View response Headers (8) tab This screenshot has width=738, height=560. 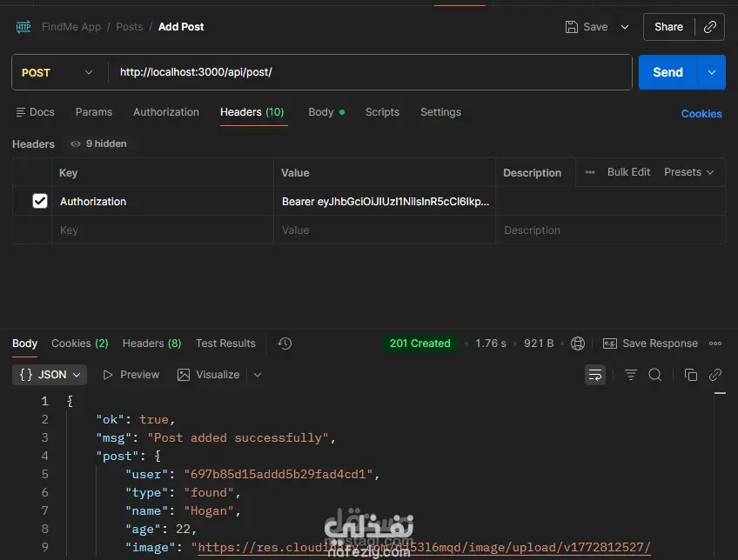pos(151,343)
